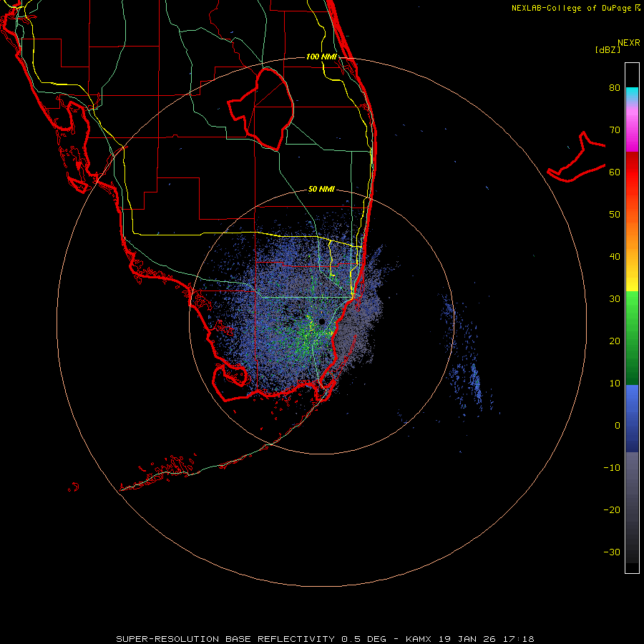This screenshot has height=644, width=644.
Task: Click the KAMX station identifier in caption
Action: click(x=418, y=639)
